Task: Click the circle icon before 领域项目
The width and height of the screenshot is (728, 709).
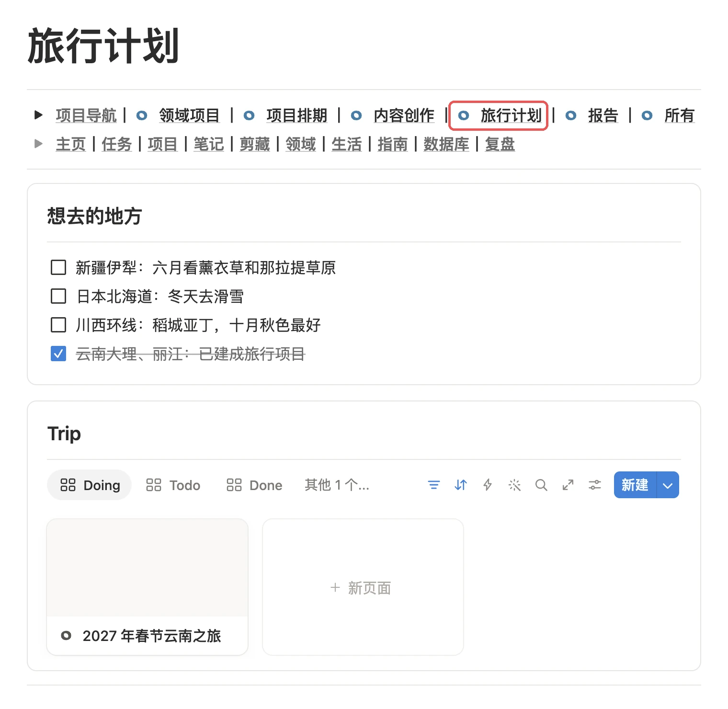Action: tap(141, 115)
